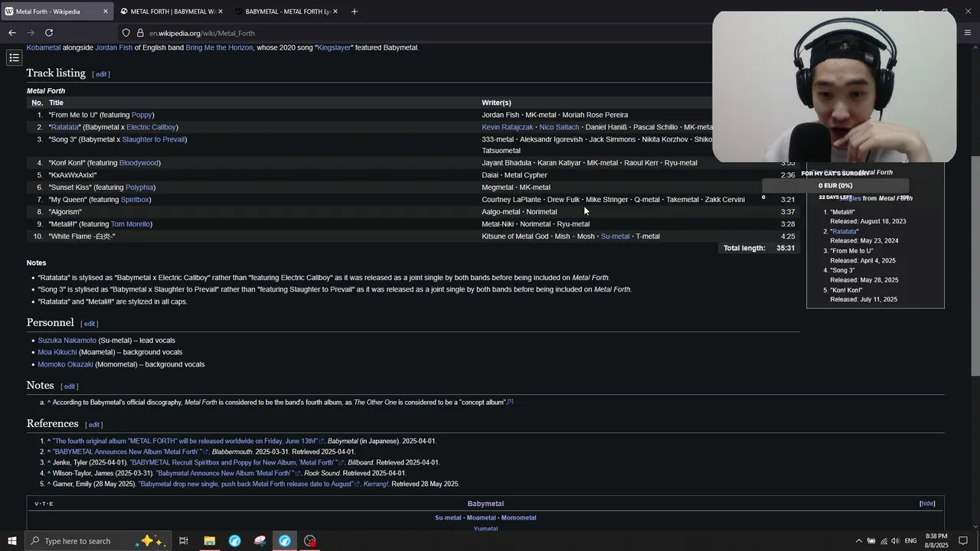
Task: Close the Metal Forth - Wikipedia tab
Action: [106, 11]
